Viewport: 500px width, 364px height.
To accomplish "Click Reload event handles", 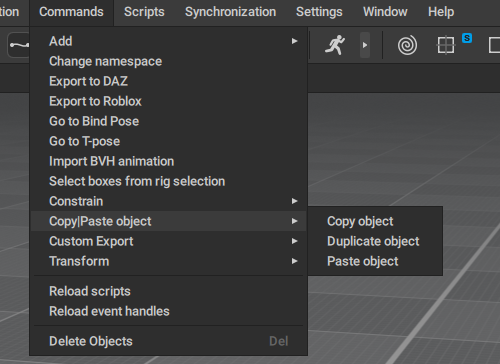I will pyautogui.click(x=168, y=311).
